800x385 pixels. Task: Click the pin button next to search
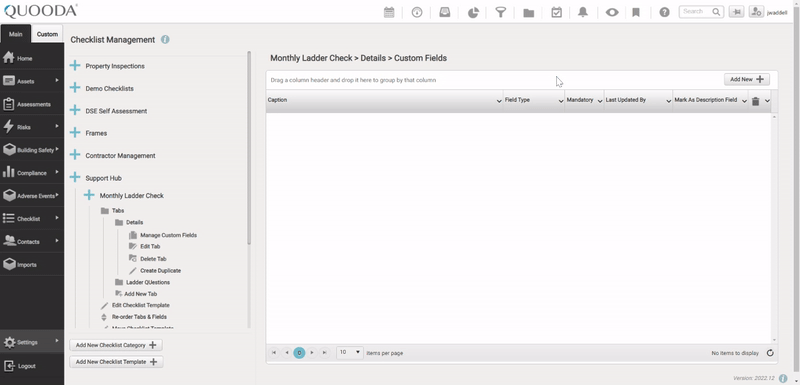(736, 12)
